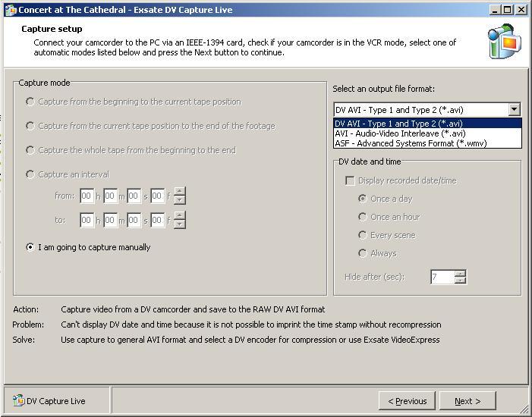
Task: Click the 'to' frames field
Action: tap(157, 220)
